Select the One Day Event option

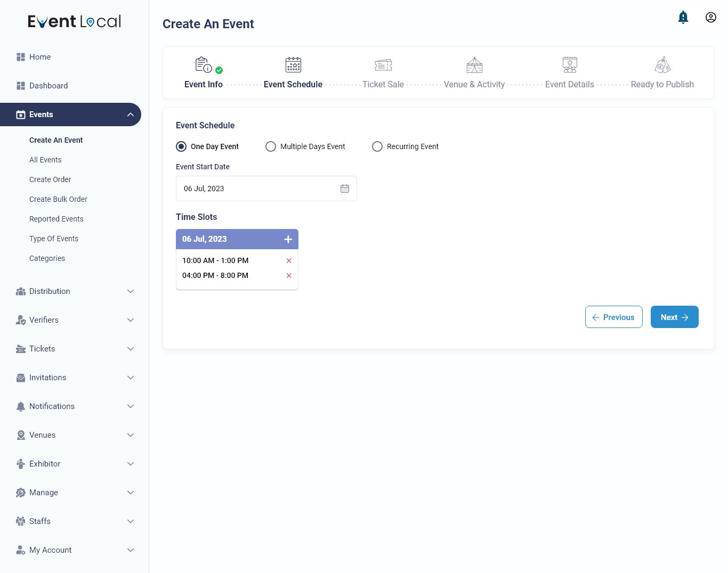[181, 146]
